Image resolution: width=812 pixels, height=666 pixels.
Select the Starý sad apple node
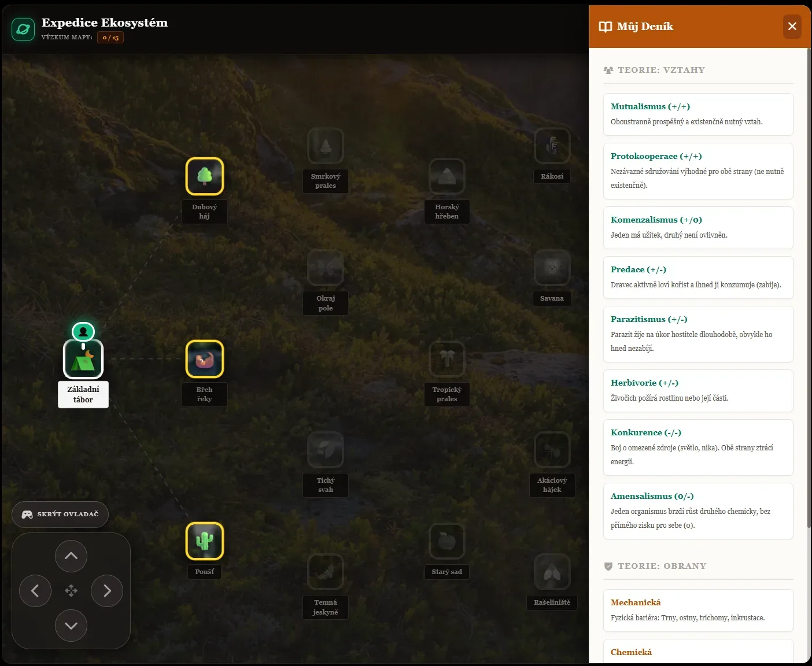447,542
